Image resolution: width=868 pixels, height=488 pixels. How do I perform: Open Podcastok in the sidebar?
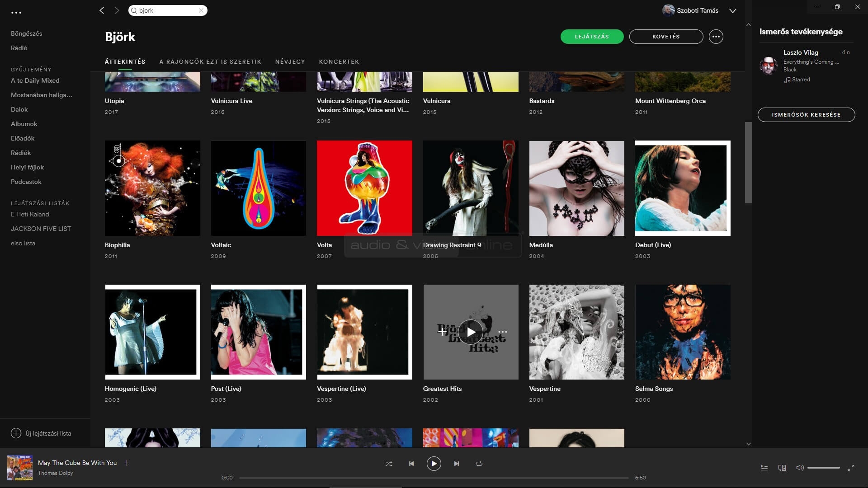(x=26, y=182)
